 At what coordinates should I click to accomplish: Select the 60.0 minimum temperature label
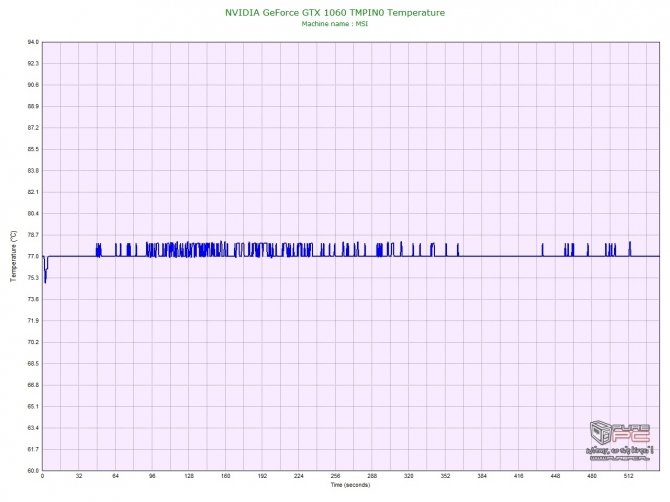[33, 470]
